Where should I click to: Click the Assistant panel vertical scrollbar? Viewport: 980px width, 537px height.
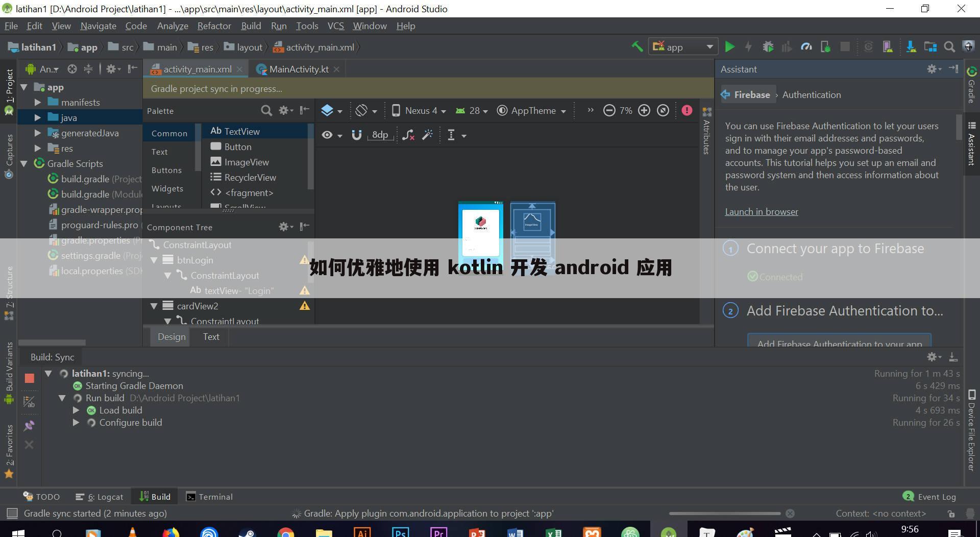(x=959, y=127)
